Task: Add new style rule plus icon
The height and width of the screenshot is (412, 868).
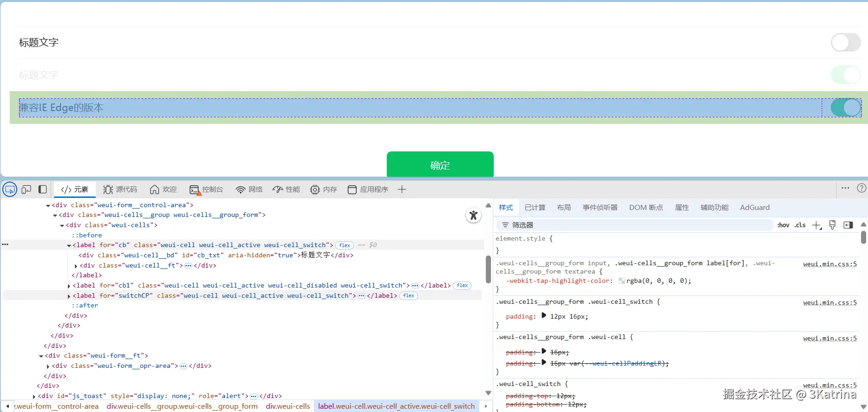Action: pos(817,225)
